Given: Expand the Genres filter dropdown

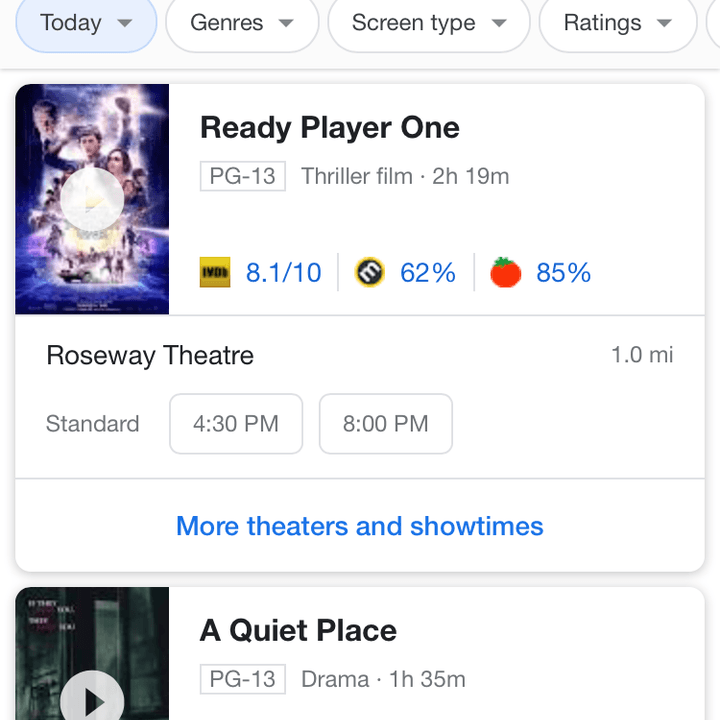Looking at the screenshot, I should pyautogui.click(x=242, y=23).
